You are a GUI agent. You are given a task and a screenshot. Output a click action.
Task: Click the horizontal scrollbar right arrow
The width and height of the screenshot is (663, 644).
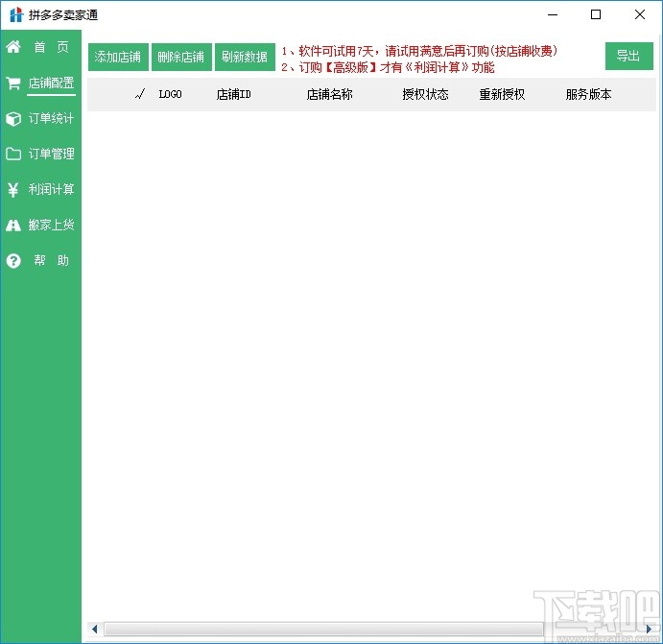coord(649,629)
